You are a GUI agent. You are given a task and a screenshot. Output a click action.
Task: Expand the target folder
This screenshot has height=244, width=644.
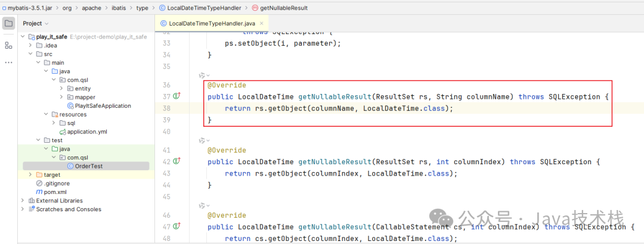[30, 175]
